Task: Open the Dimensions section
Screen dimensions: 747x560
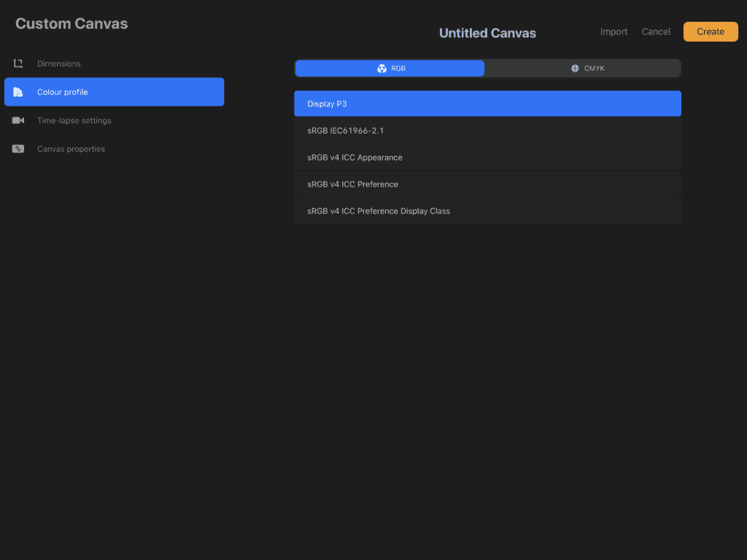Action: coord(58,63)
